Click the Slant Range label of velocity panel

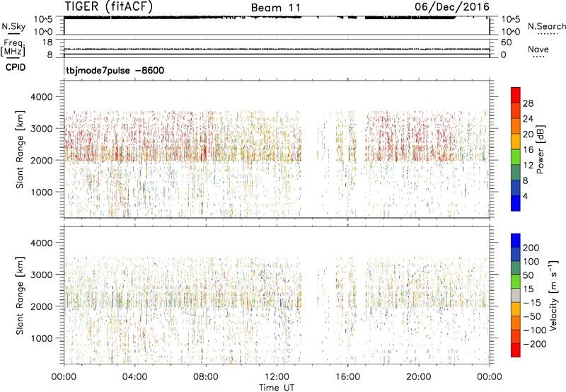point(20,296)
